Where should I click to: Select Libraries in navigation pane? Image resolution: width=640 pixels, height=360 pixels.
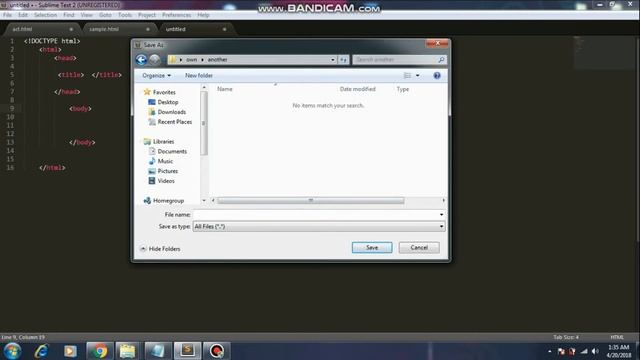(x=163, y=141)
